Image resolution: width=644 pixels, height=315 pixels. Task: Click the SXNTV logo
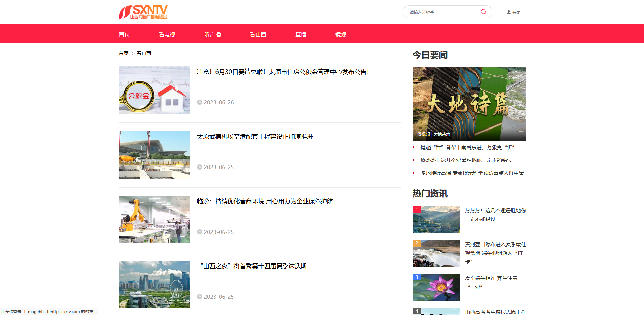tap(143, 12)
